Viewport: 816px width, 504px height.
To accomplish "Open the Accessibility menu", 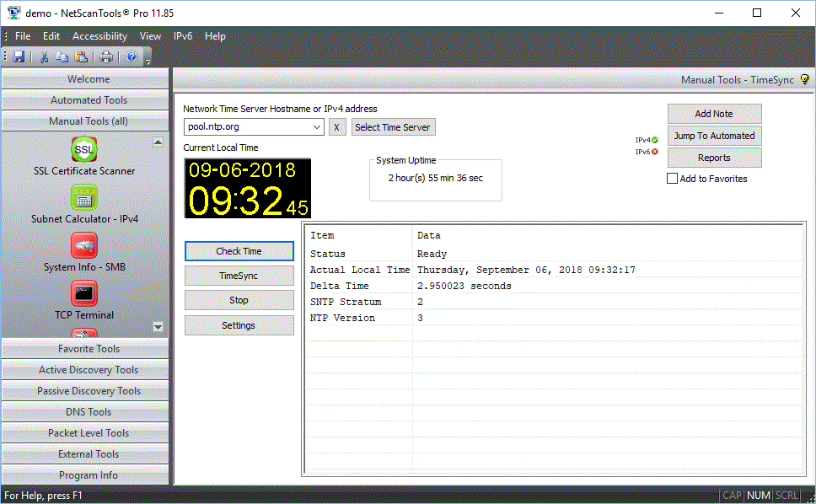I will 99,36.
